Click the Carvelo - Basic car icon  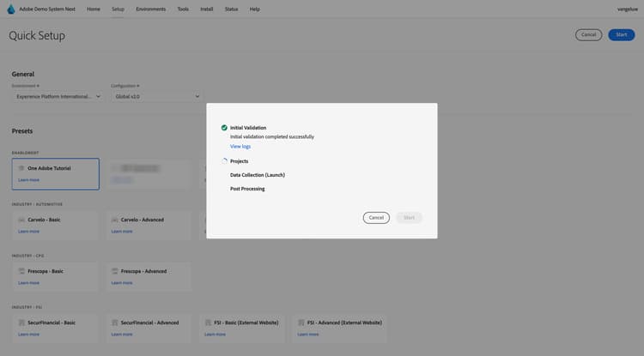tap(21, 220)
